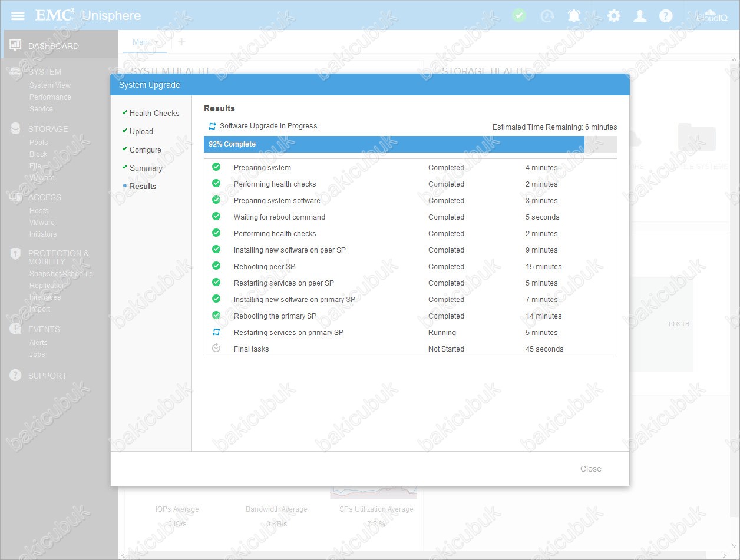Open Alerts under Events
The image size is (740, 560).
pyautogui.click(x=38, y=343)
